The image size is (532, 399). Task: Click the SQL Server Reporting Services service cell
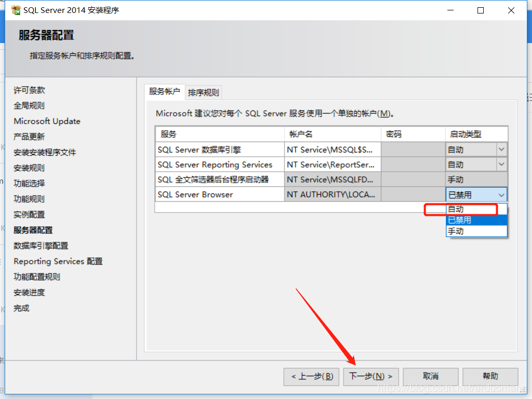pyautogui.click(x=220, y=164)
